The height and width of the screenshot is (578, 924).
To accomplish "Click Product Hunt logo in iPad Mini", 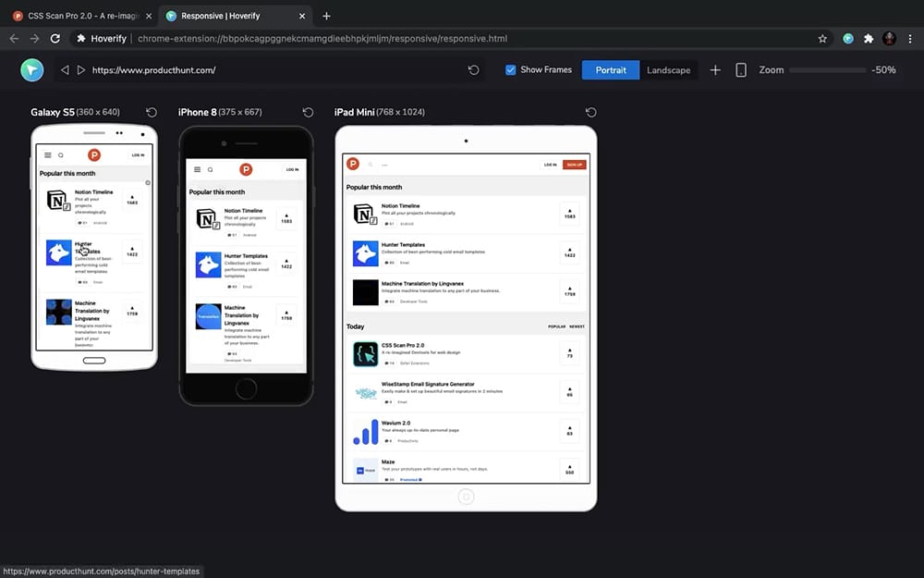I will [x=353, y=164].
